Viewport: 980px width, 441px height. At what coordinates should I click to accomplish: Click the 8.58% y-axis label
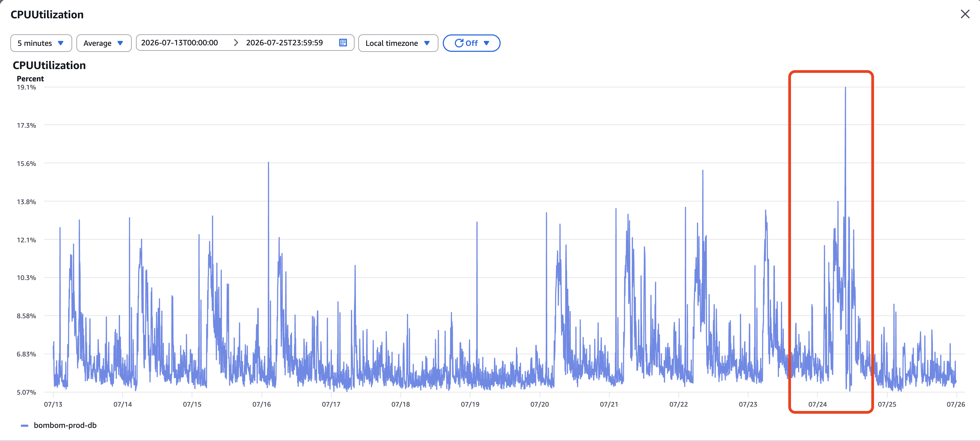[26, 316]
